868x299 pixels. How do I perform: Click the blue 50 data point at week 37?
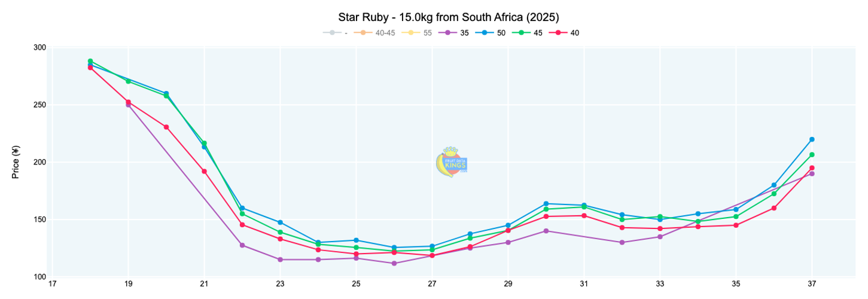[812, 139]
